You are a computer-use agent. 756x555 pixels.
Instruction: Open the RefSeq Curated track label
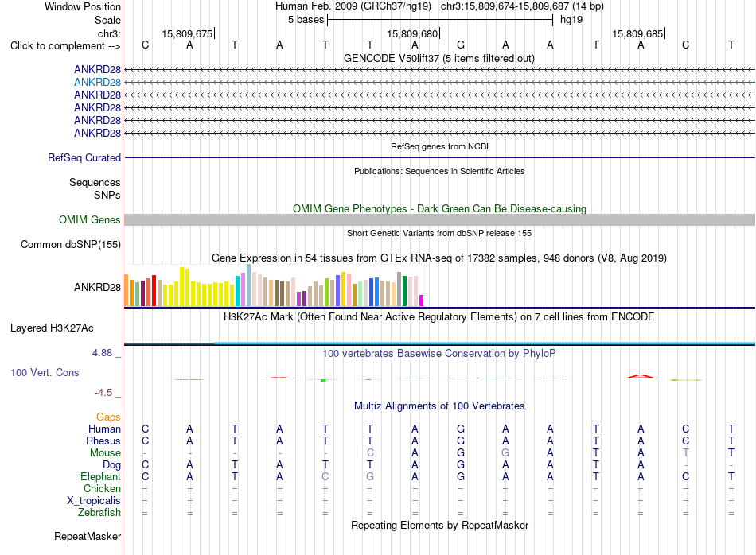pyautogui.click(x=84, y=157)
